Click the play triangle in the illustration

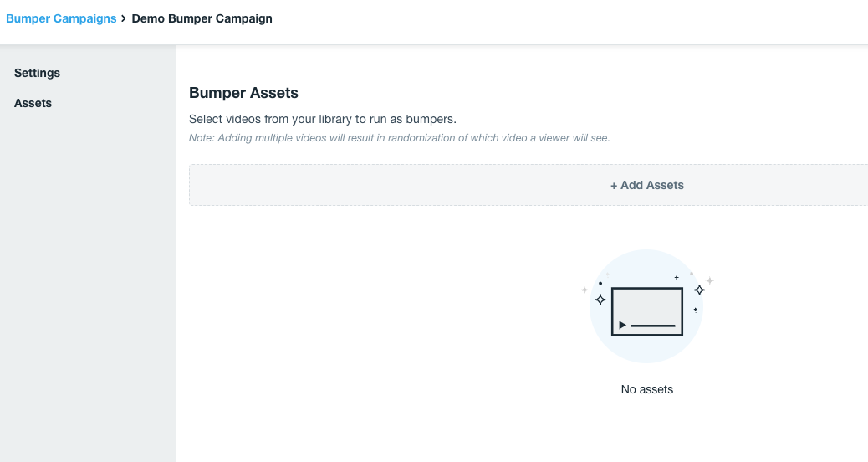point(622,325)
